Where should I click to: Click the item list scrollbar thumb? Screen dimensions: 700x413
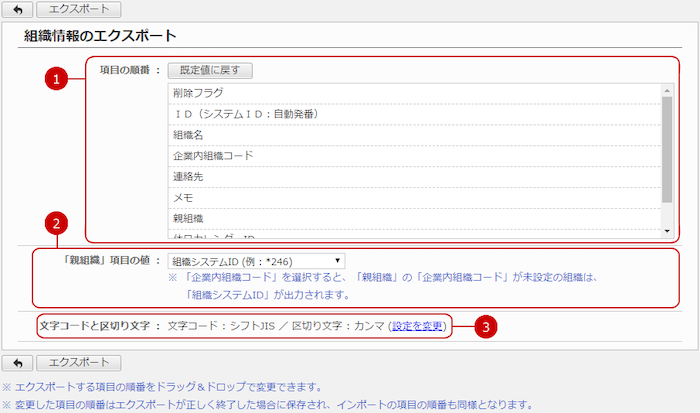coord(667,150)
